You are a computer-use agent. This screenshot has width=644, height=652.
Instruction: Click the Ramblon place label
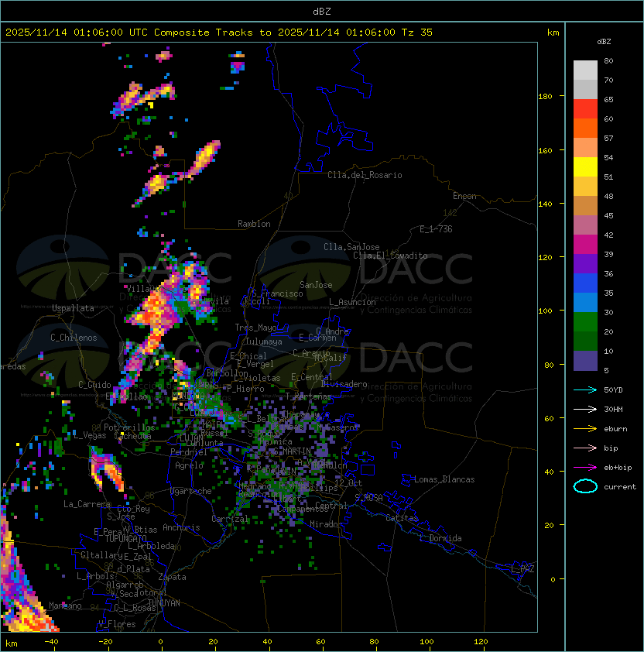(x=254, y=224)
